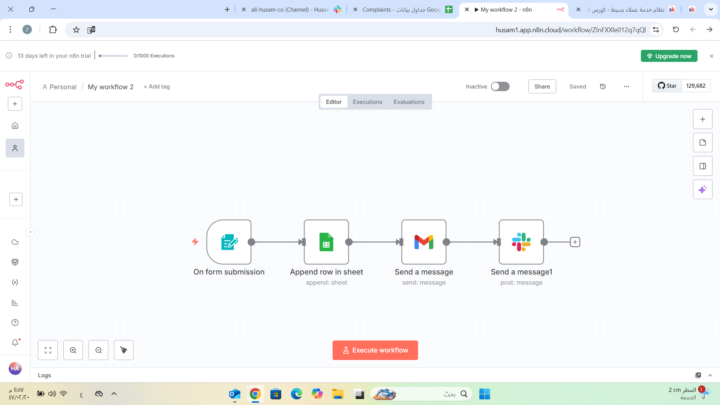Screen dimensions: 720x405
Task: Open File Explorer from the taskbar
Action: [x=338, y=394]
